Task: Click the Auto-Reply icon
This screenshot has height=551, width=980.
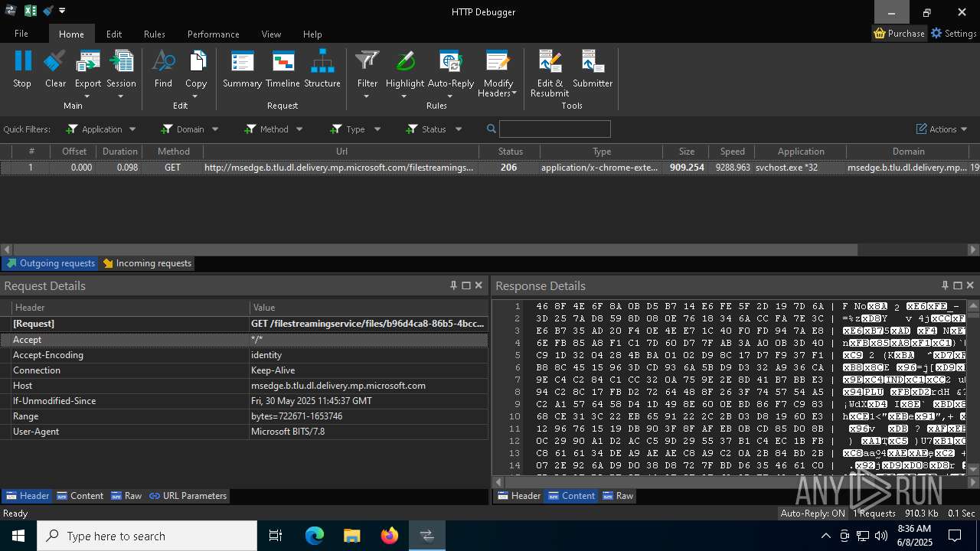Action: [x=450, y=62]
